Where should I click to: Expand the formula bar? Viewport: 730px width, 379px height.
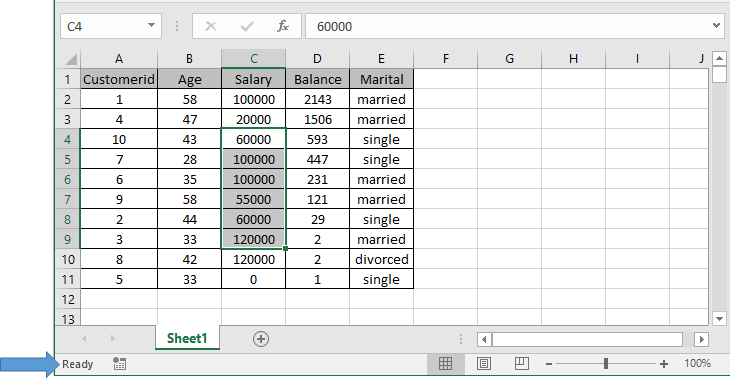[x=716, y=26]
